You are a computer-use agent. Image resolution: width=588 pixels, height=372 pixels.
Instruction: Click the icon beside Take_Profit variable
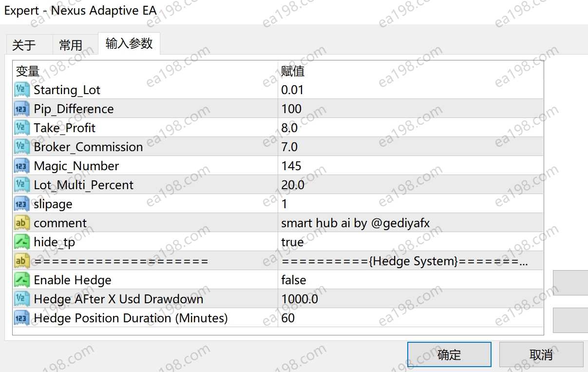pos(22,128)
